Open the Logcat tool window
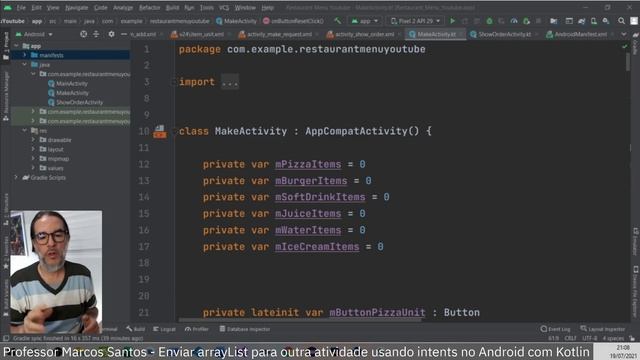Screen dimensions: 640x360 [x=164, y=329]
